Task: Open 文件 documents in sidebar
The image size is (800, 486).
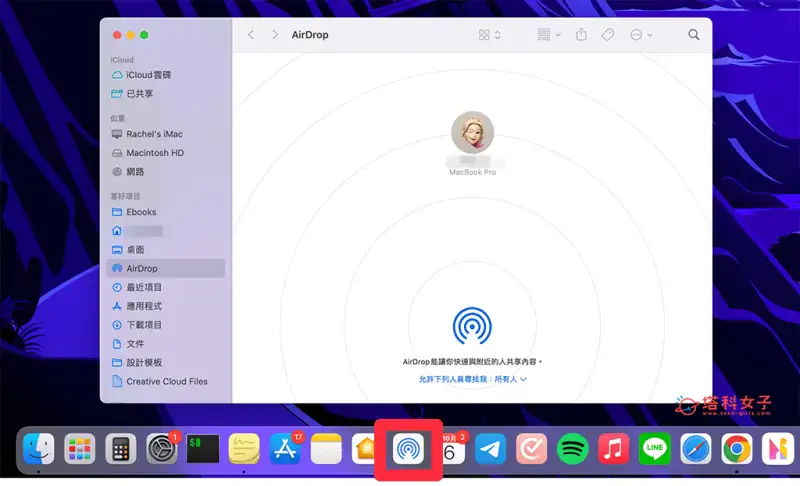Action: [x=166, y=344]
